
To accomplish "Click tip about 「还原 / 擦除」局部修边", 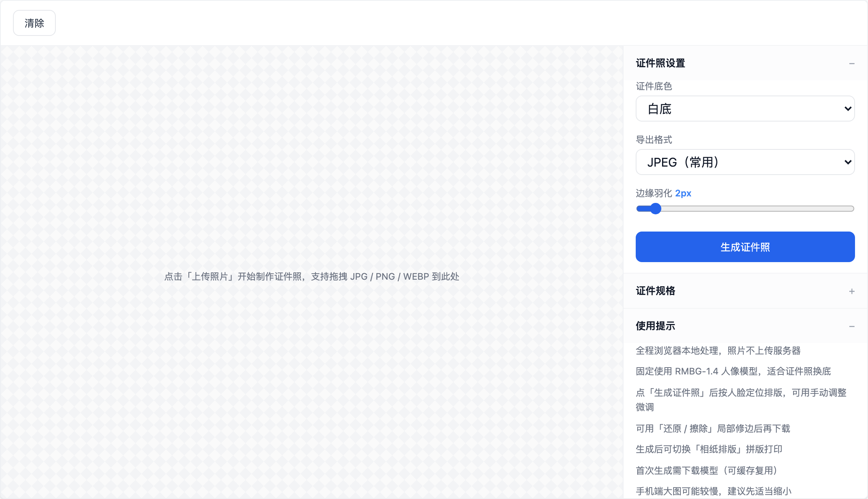I will coord(713,428).
